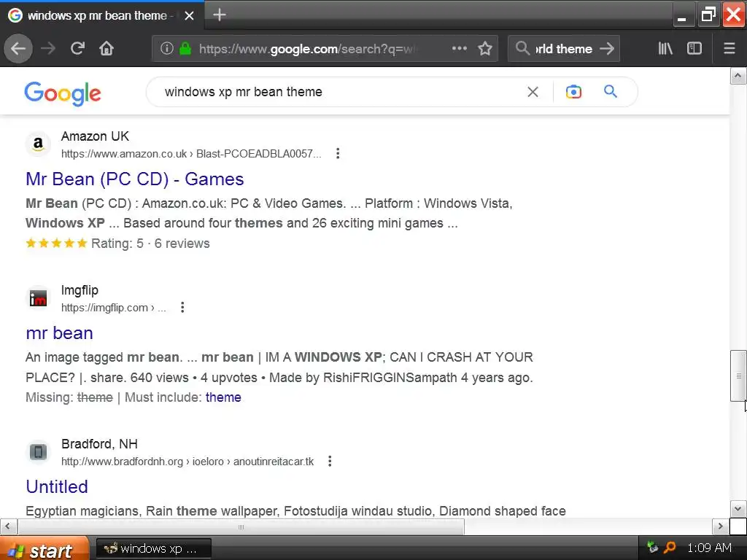747x560 pixels.
Task: Click the horizontal scrollbar left arrow
Action: (8, 526)
